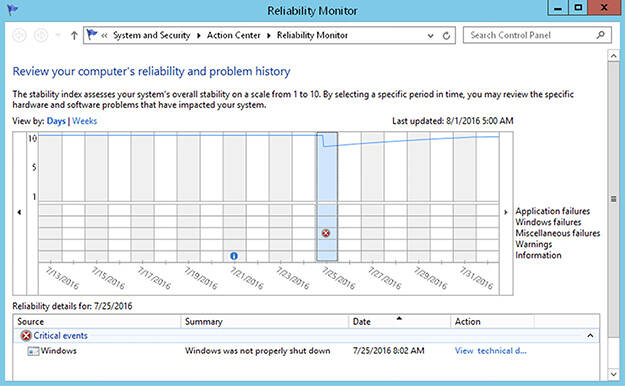Click the flag icon in the address bar
625x386 pixels.
[92, 35]
